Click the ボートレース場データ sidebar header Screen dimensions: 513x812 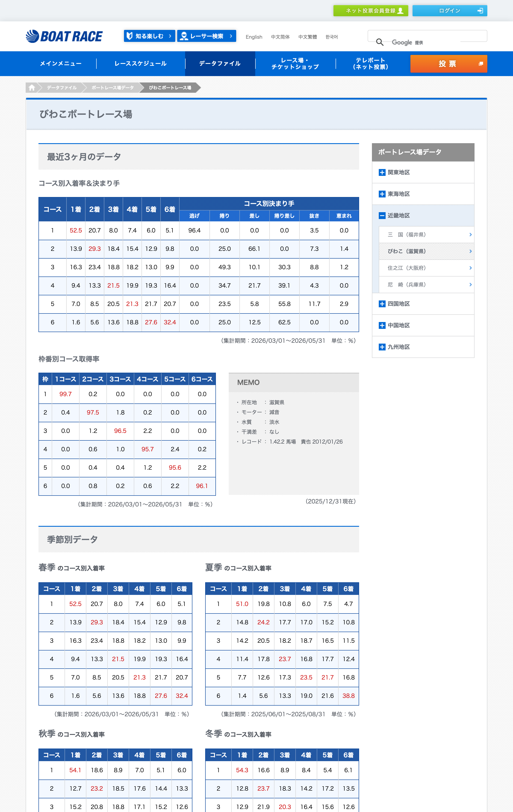tap(423, 152)
